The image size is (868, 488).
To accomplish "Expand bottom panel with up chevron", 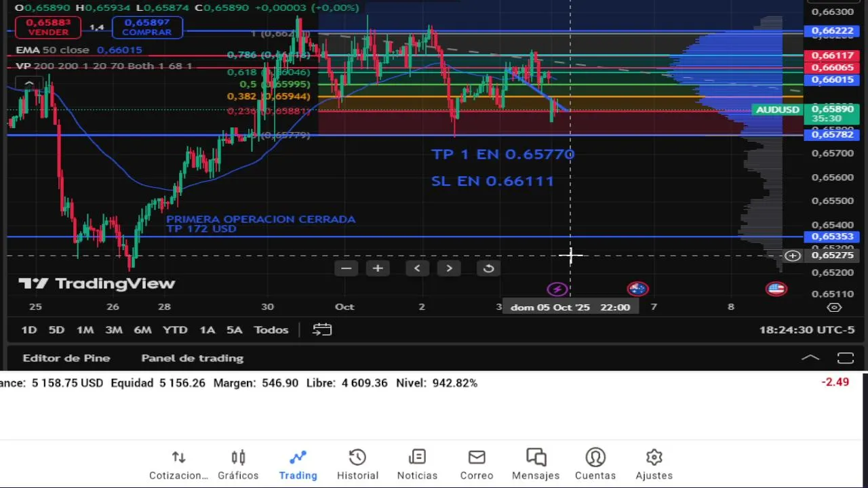I will tap(810, 358).
